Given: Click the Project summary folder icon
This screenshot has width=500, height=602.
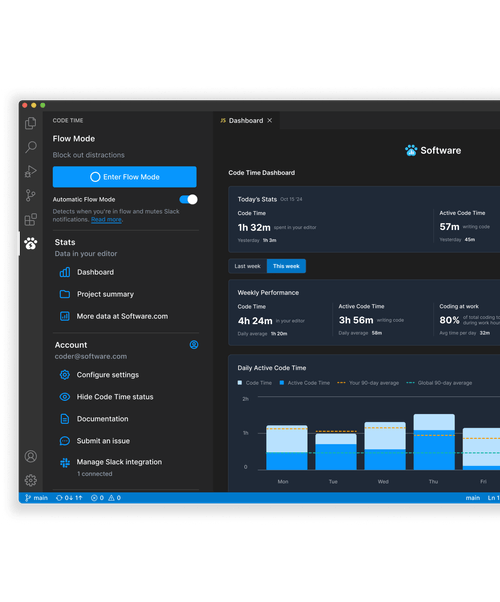Looking at the screenshot, I should (x=65, y=294).
